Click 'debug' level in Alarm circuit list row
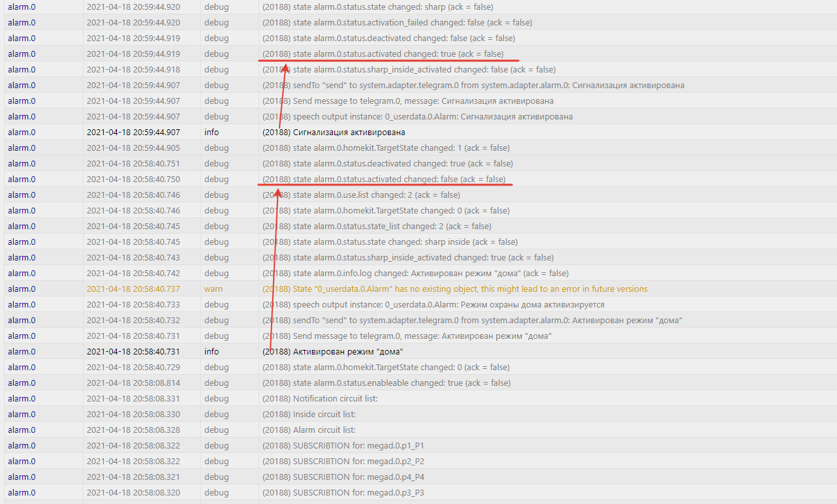Screen dimensions: 837x504 click(217, 430)
